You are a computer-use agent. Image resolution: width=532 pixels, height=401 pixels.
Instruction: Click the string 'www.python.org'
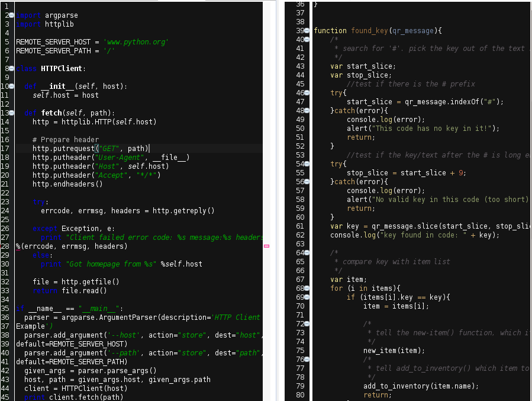[x=136, y=42]
